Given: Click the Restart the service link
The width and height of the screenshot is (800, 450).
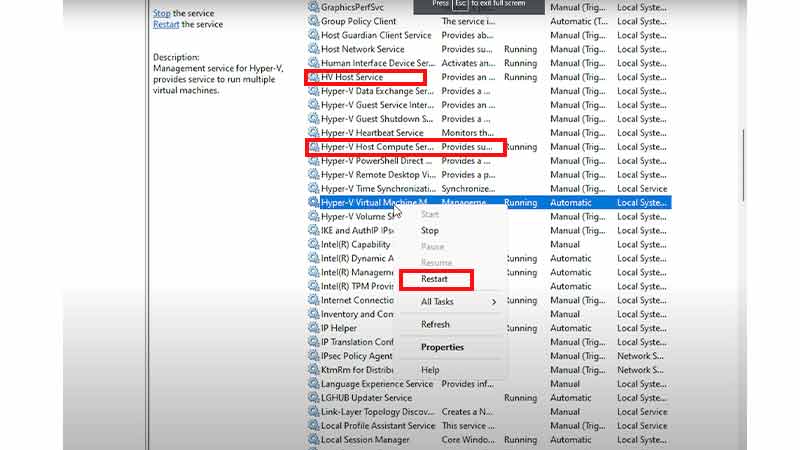Looking at the screenshot, I should [166, 24].
